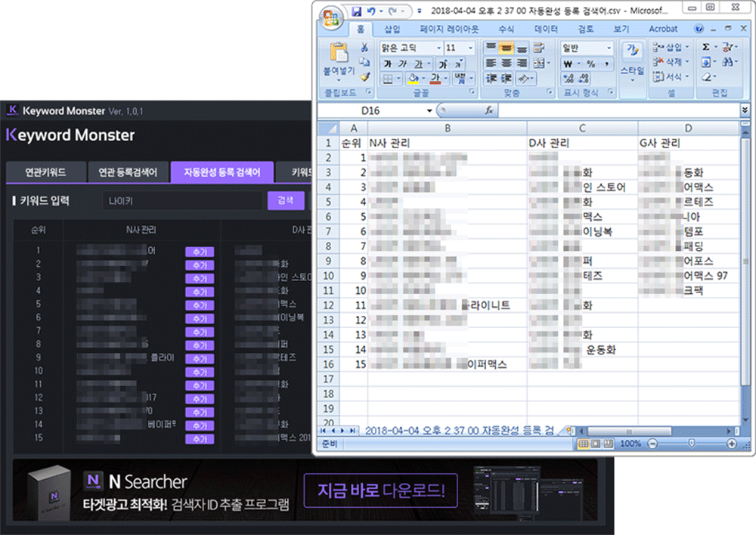Switch to Page Break Preview

pyautogui.click(x=609, y=444)
